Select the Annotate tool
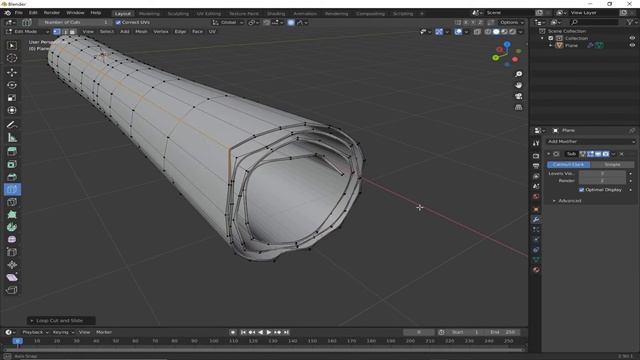This screenshot has height=360, width=640. pos(12,125)
